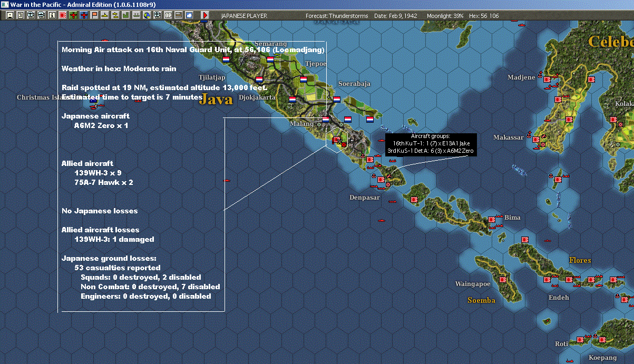Click 'Aircraft groups:' tooltip heading
The width and height of the screenshot is (634, 364).
pos(431,136)
